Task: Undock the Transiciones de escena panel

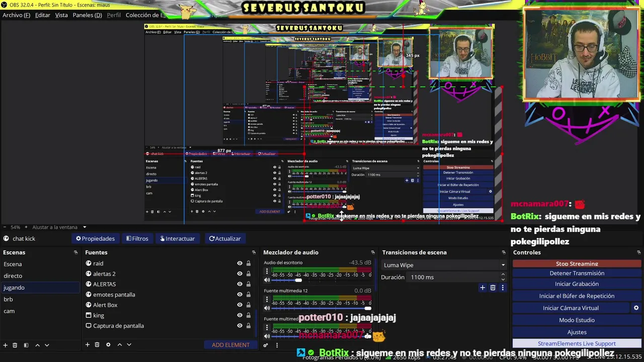Action: tap(504, 252)
